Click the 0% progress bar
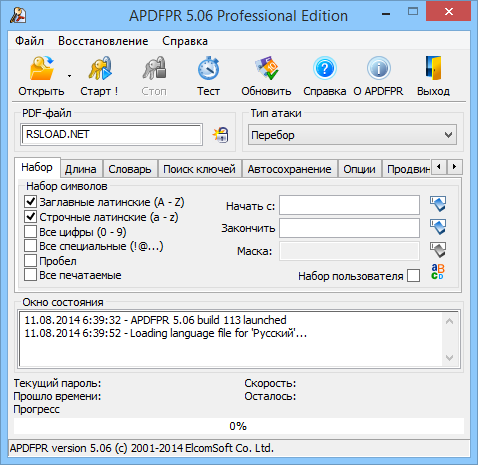Viewport: 478px width, 465px height. click(x=239, y=426)
